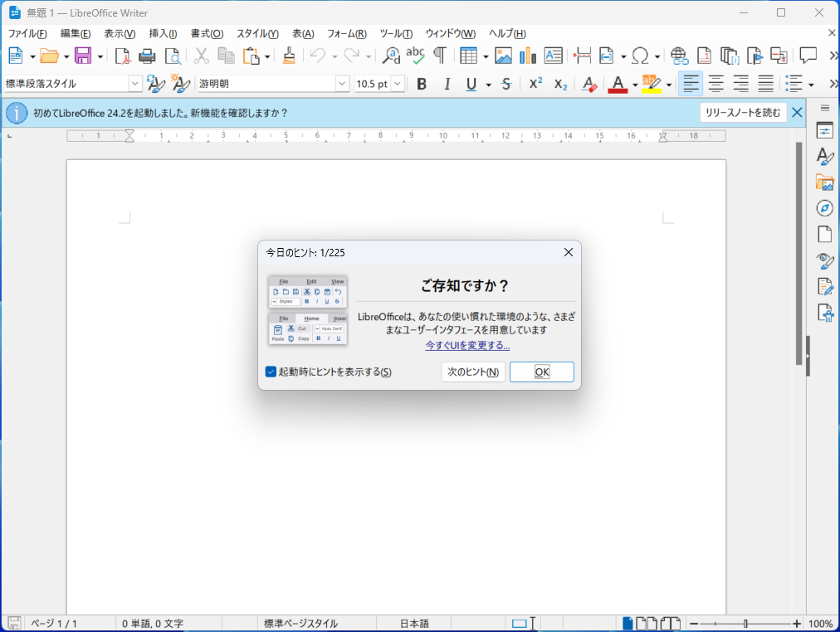The width and height of the screenshot is (840, 632).
Task: Uncheck show tips on startup
Action: [x=270, y=372]
